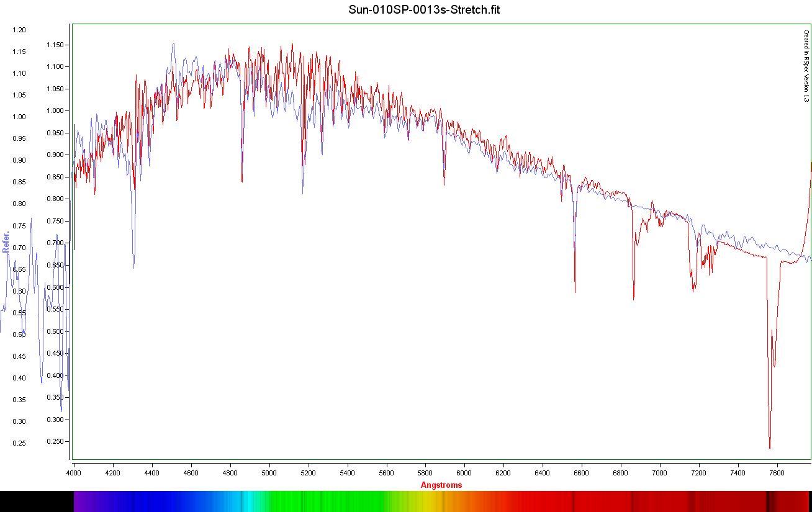Click the red absorption dip near 6560 Angstroms
The height and width of the screenshot is (512, 812).
(x=575, y=290)
